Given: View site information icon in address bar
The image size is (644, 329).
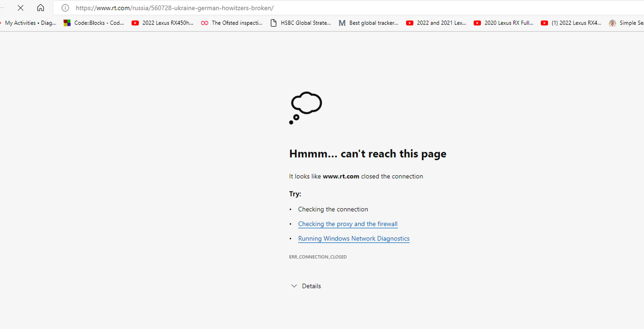Looking at the screenshot, I should [65, 8].
